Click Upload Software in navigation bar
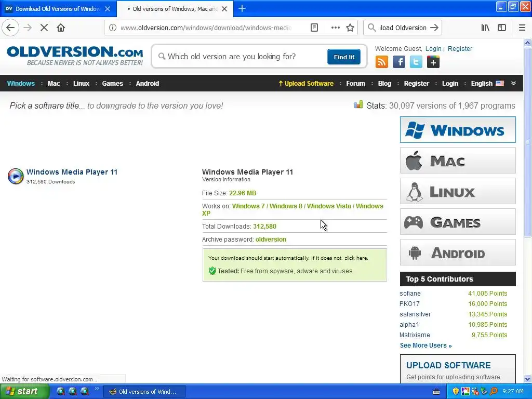 click(306, 84)
